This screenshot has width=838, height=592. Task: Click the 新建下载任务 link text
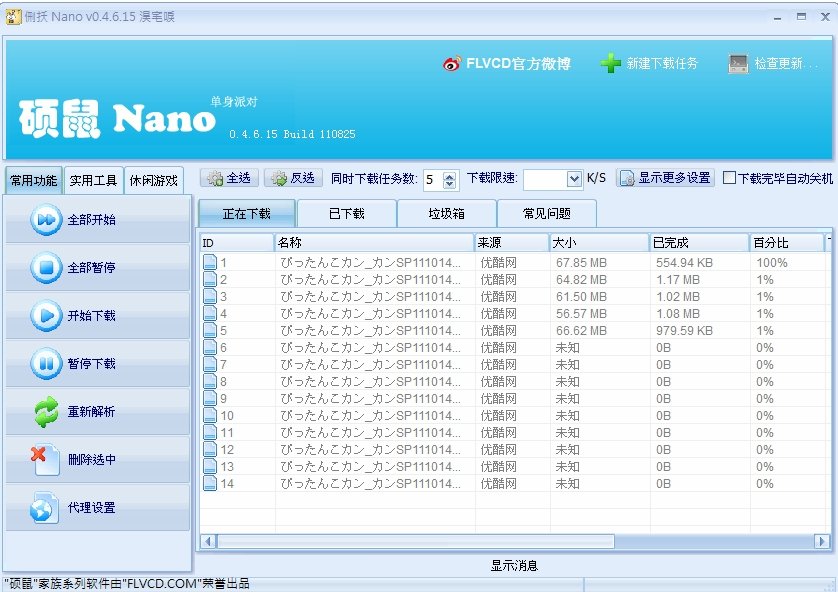662,64
